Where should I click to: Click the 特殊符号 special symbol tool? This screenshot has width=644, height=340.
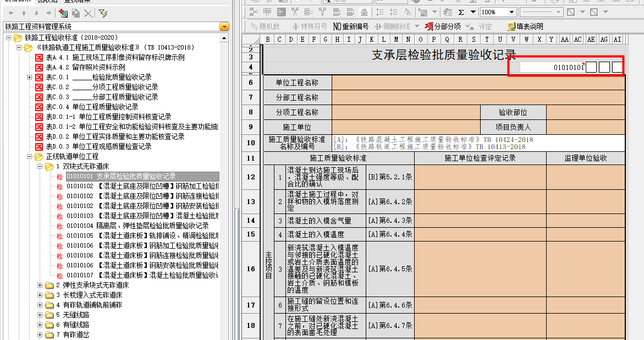[x=310, y=26]
